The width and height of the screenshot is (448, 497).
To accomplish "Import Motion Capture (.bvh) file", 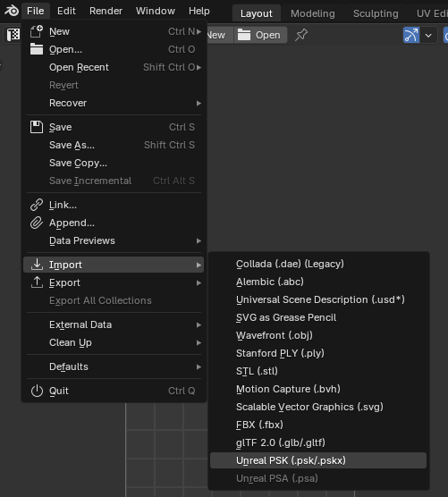I will click(318, 389).
